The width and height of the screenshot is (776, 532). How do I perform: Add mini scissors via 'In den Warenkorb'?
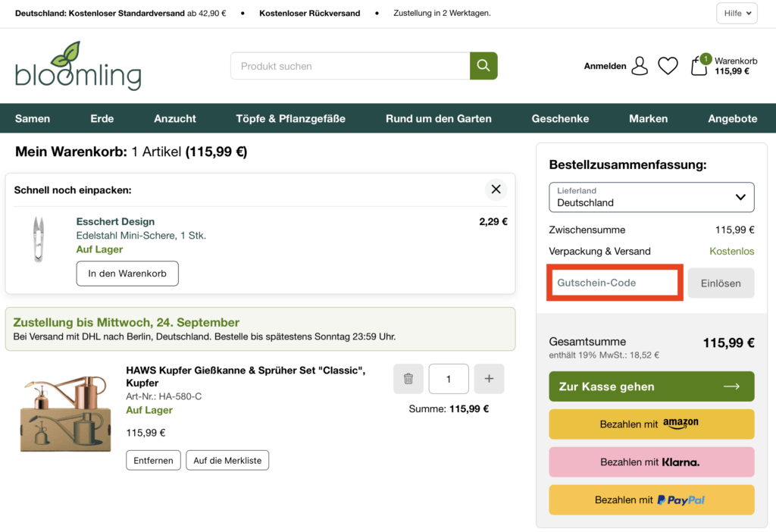tap(127, 274)
